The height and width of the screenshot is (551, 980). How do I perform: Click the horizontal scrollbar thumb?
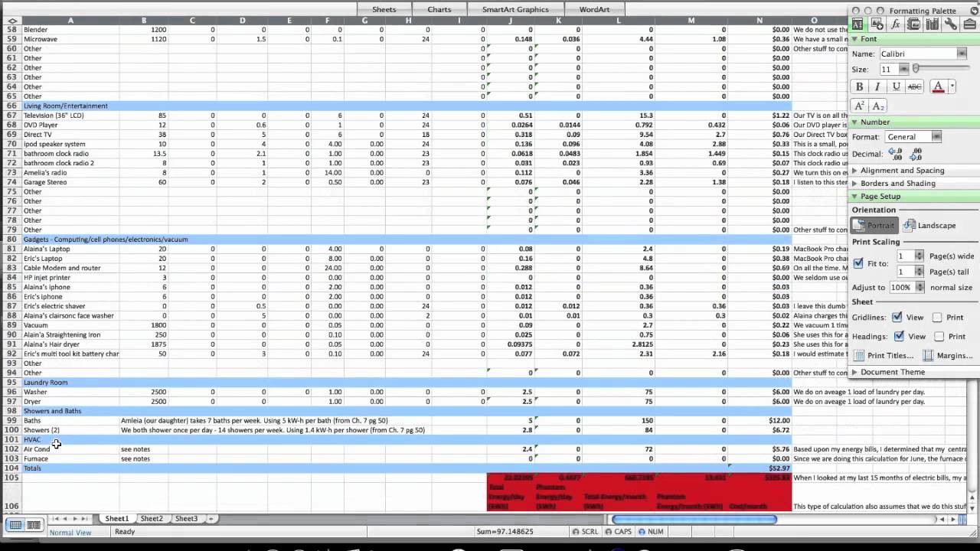click(x=694, y=520)
